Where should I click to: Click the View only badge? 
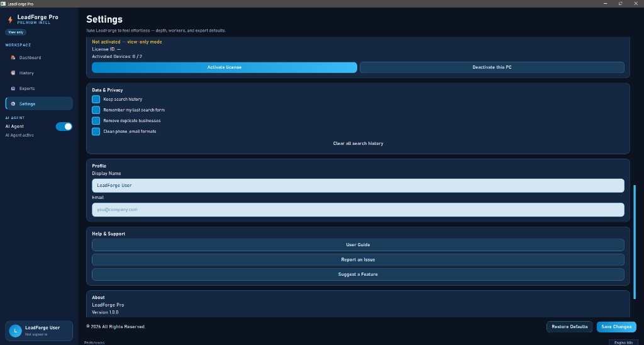coord(16,32)
